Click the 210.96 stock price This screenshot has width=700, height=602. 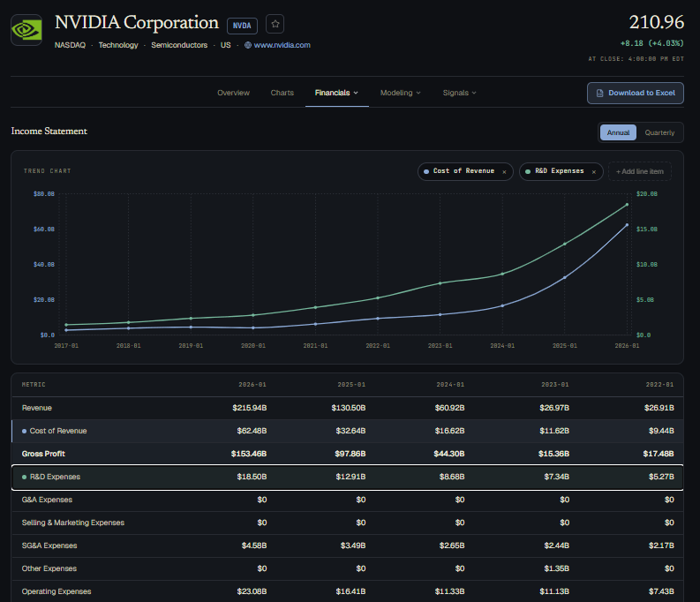[656, 22]
